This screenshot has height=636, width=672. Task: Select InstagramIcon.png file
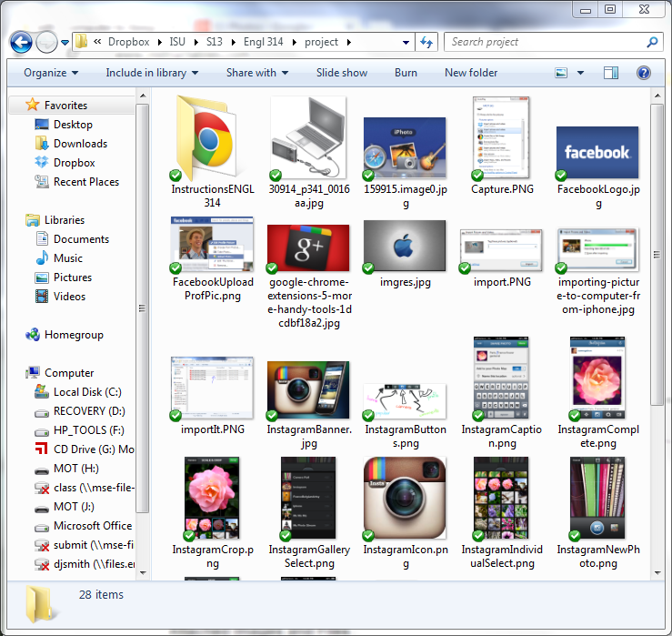pos(405,513)
